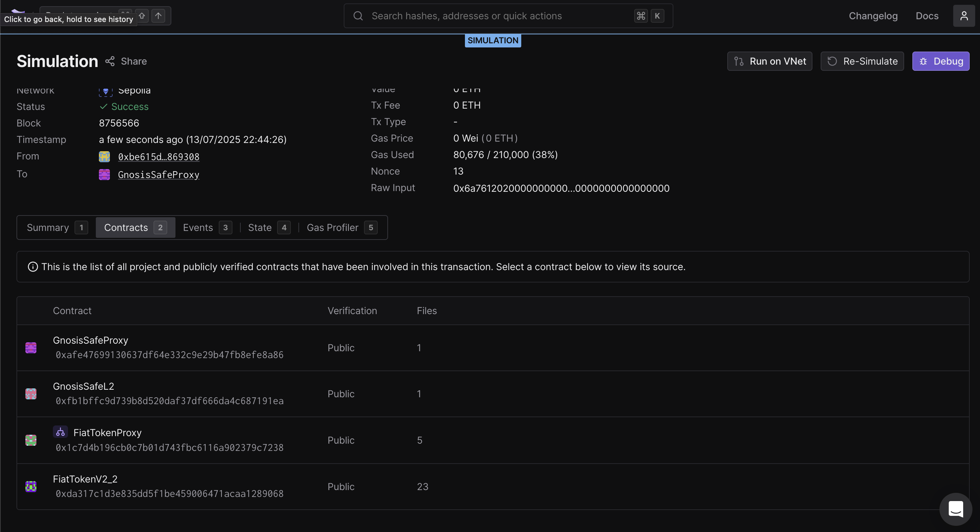980x532 pixels.
Task: Click Gas Used value 80,676 / 210,000
Action: pyautogui.click(x=505, y=155)
